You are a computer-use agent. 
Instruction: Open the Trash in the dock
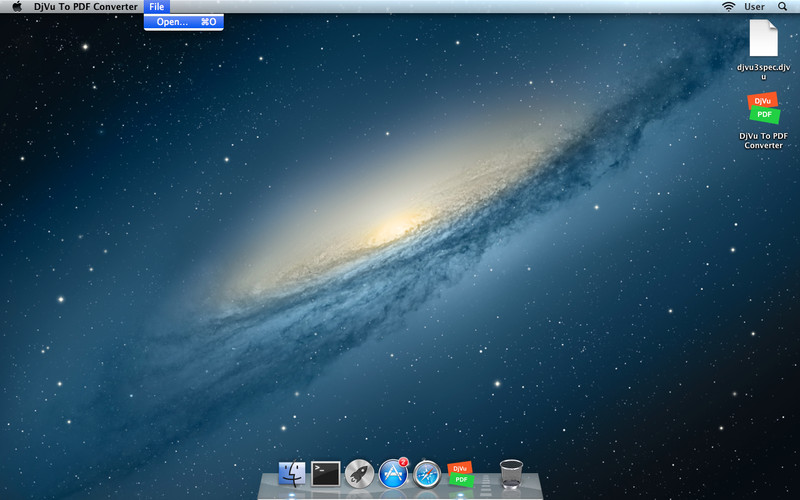[511, 472]
